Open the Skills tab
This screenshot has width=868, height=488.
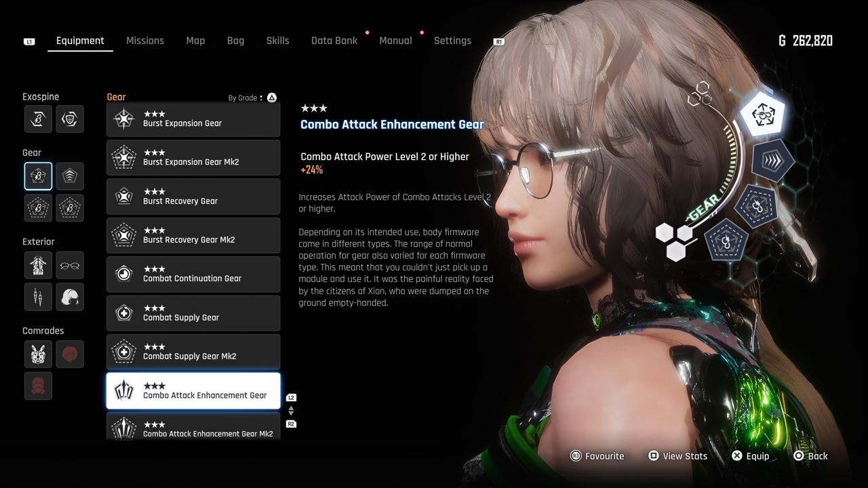[x=277, y=41]
